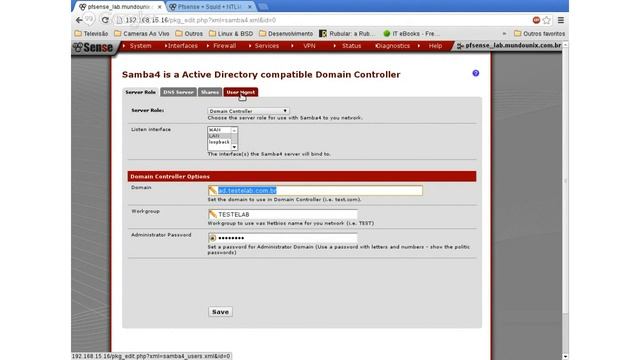The image size is (640, 360).
Task: Open the Interfaces menu
Action: coord(182,46)
